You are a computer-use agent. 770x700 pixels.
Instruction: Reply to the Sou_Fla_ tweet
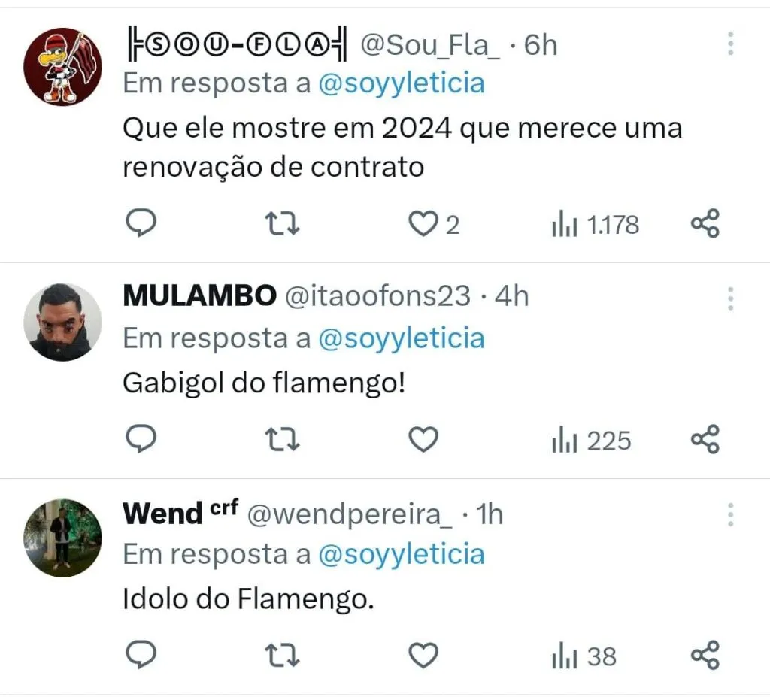point(140,223)
